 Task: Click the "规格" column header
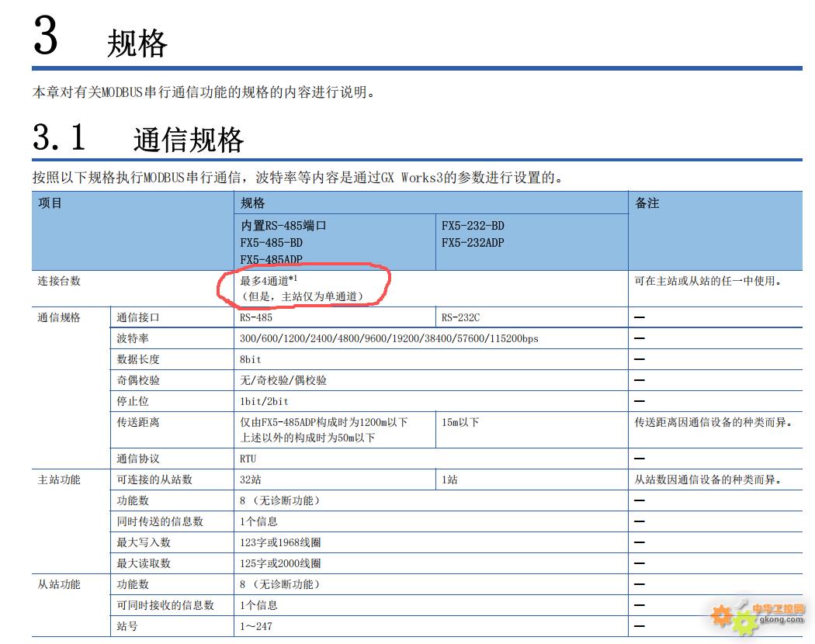point(252,203)
